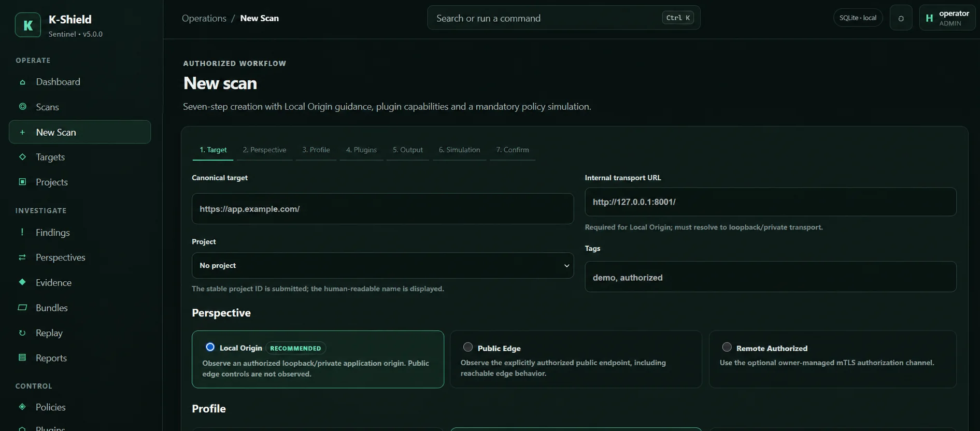Click the plus icon beside New Scan
The image size is (980, 431).
pos(22,132)
